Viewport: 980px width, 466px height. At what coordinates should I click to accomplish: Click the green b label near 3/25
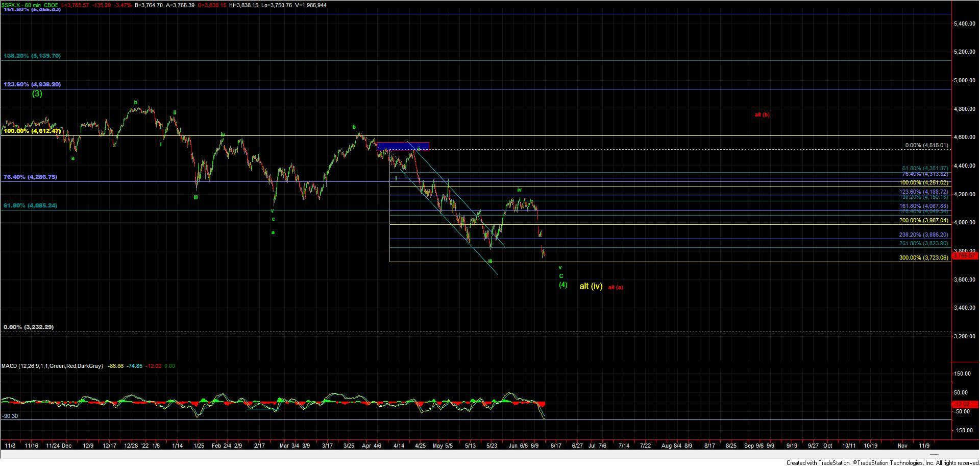tap(354, 127)
